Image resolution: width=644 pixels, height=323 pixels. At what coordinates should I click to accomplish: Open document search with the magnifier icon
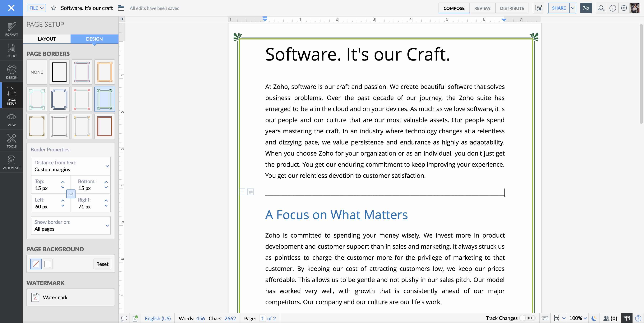[601, 8]
